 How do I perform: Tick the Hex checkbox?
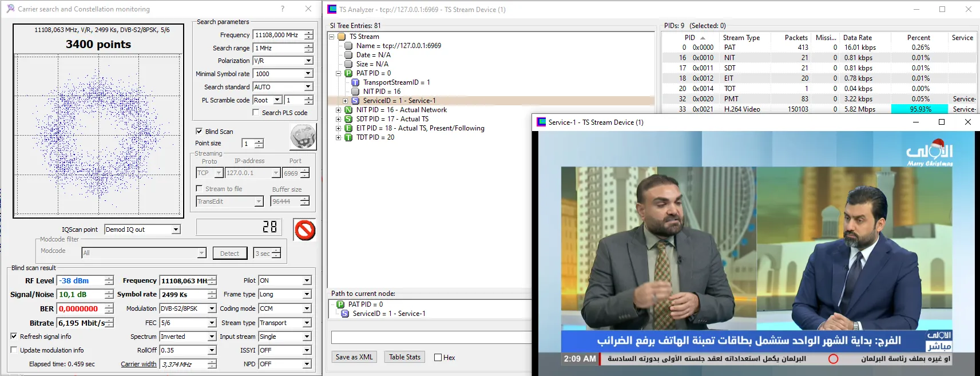438,358
